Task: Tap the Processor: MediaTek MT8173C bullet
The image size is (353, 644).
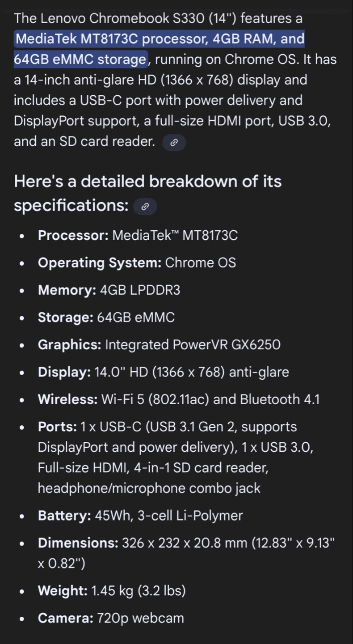Action: click(x=138, y=235)
